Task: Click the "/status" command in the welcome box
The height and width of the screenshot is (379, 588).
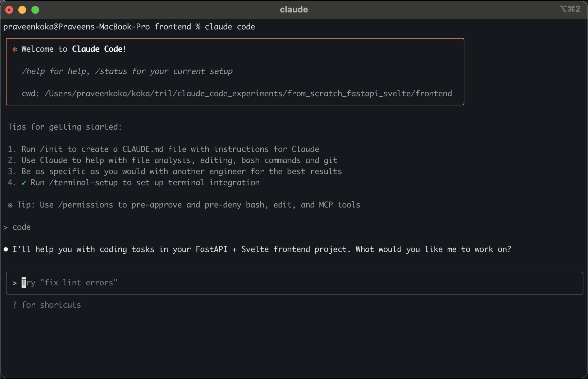Action: 111,71
